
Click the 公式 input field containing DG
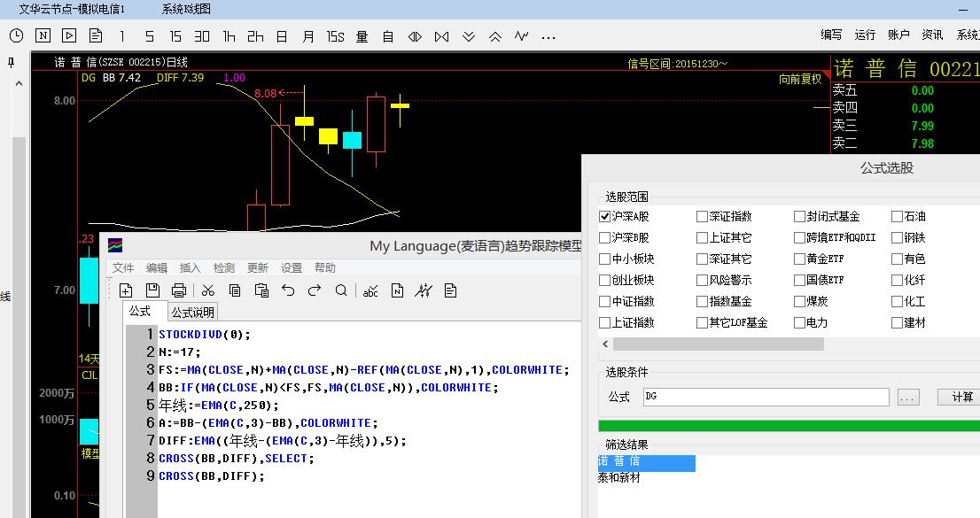pyautogui.click(x=766, y=397)
